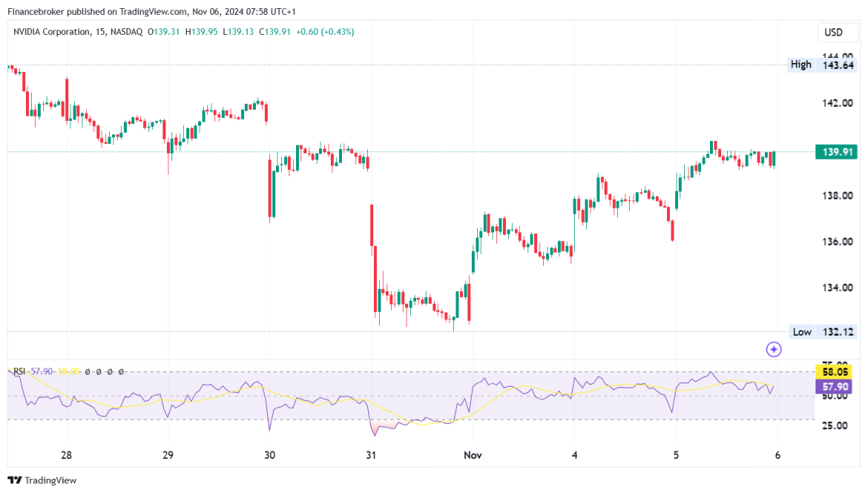
Task: Open the USD currency selector
Action: (x=833, y=32)
